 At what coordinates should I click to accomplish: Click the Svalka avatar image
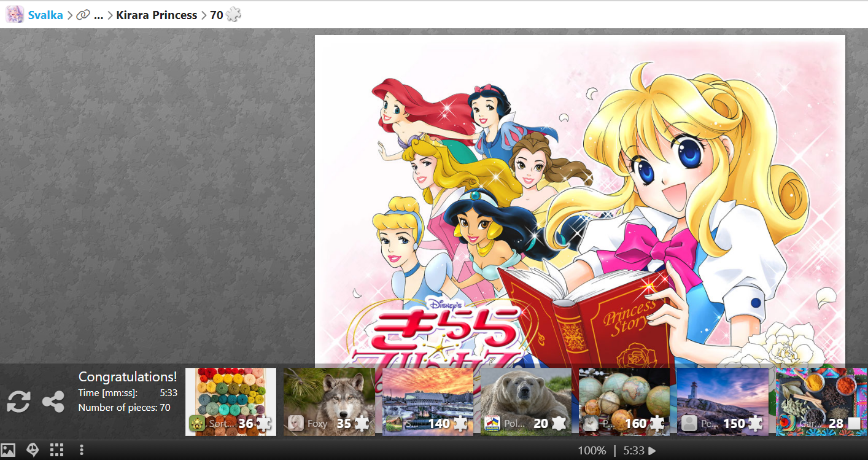15,14
